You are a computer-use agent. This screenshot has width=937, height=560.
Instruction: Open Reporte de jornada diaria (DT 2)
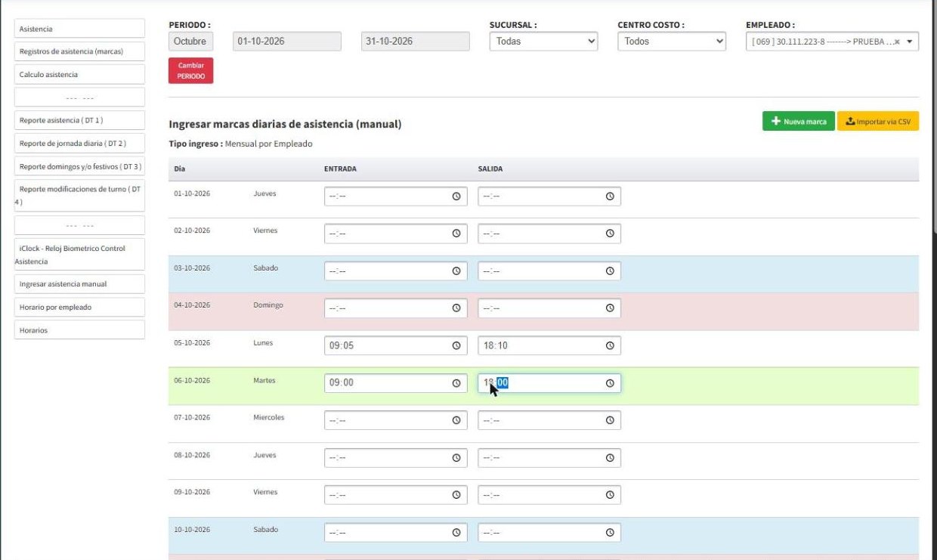tap(79, 143)
